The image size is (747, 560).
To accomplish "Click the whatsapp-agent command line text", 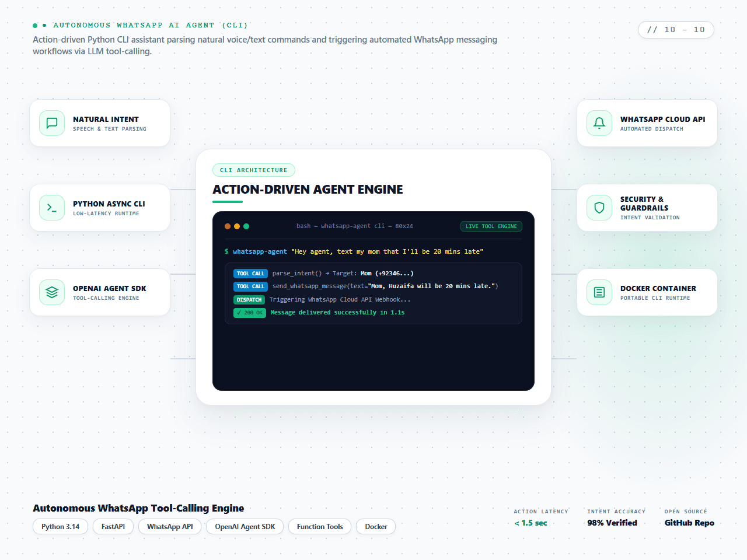I will pos(354,252).
